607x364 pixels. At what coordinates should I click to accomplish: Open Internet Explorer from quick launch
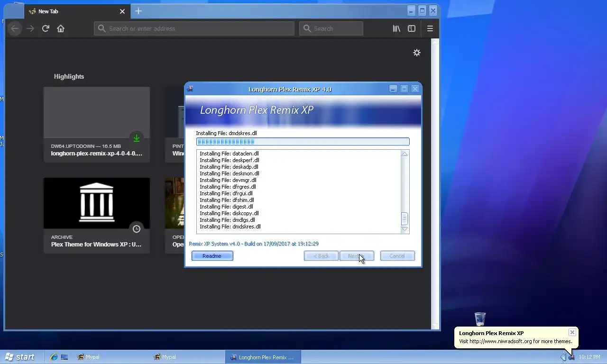[x=54, y=357]
